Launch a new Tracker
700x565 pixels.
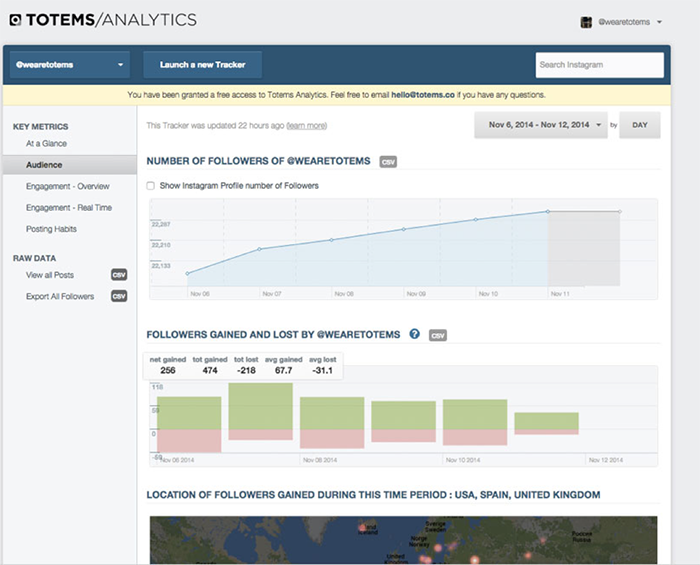click(203, 66)
